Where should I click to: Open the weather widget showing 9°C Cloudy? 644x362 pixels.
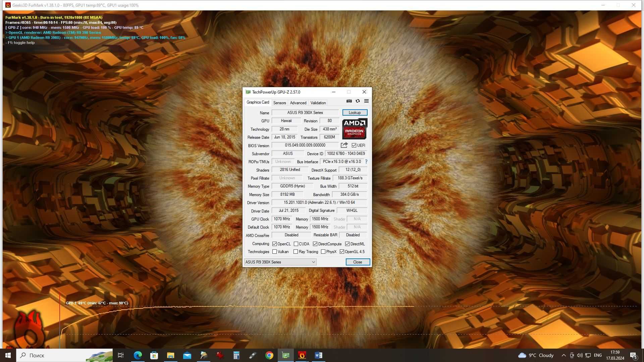pos(536,355)
